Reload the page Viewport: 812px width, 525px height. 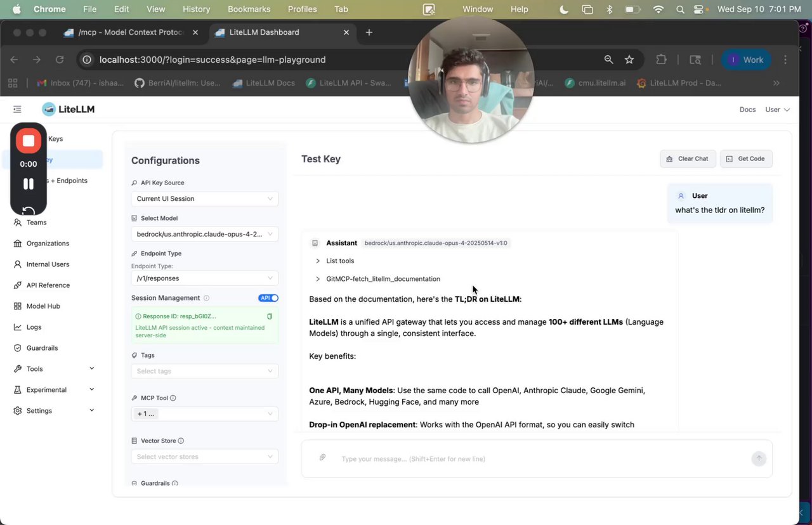tap(60, 60)
